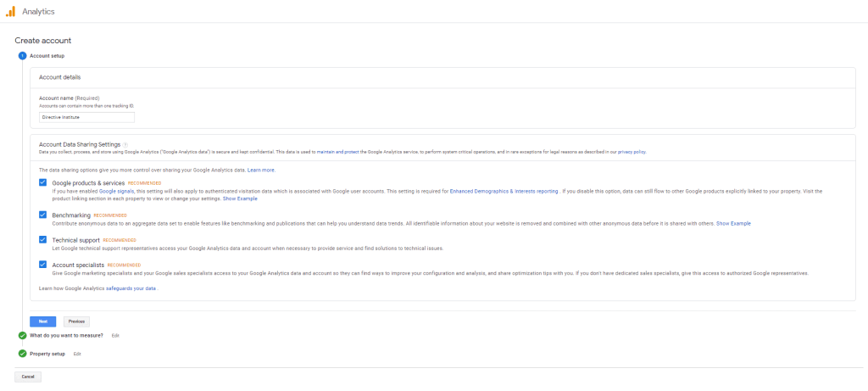The height and width of the screenshot is (391, 868).
Task: Click RECOMMENDED tag next to Technical support
Action: coord(120,240)
